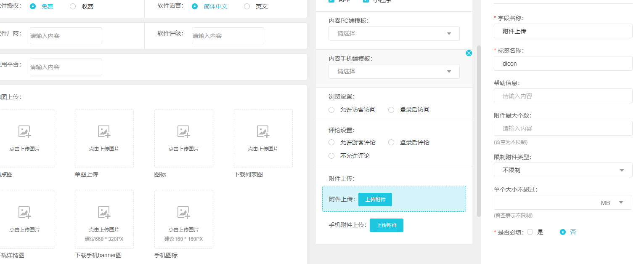Remove 内容手机端模板 field with blue close icon
The image size is (644, 264).
coord(469,53)
